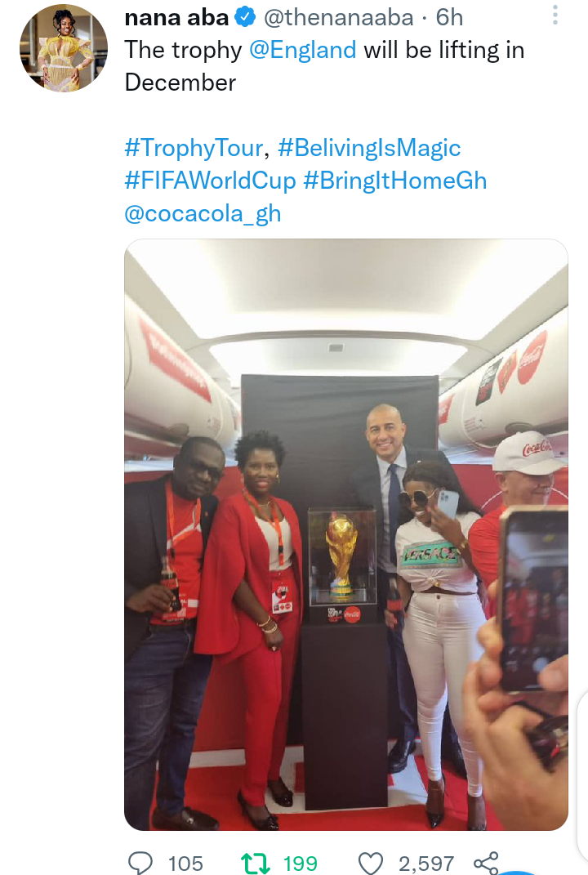The image size is (588, 875).
Task: Open the 6h timestamp
Action: coord(449,18)
